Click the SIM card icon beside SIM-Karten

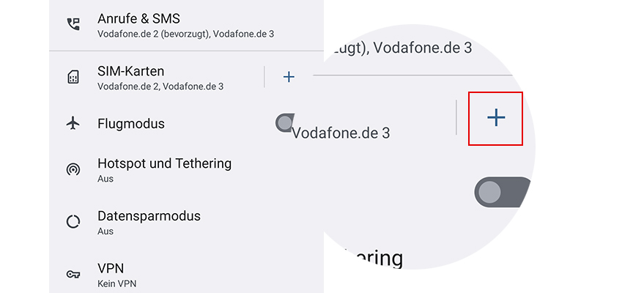tap(73, 77)
